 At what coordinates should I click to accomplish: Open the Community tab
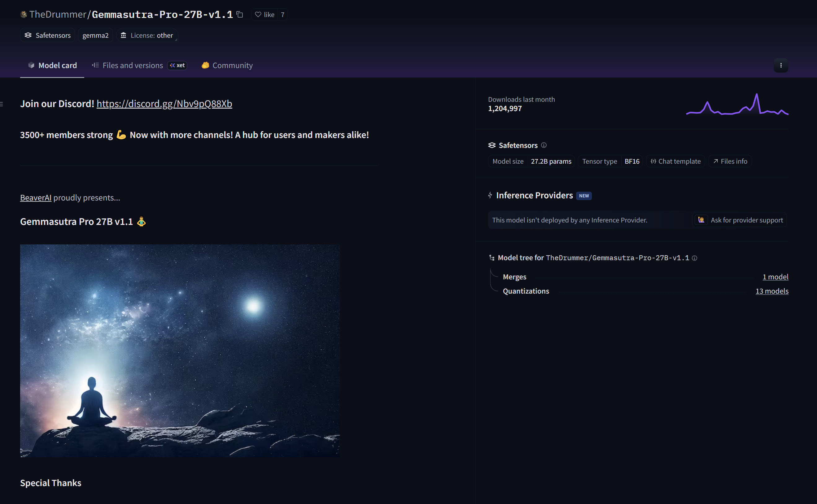click(227, 65)
